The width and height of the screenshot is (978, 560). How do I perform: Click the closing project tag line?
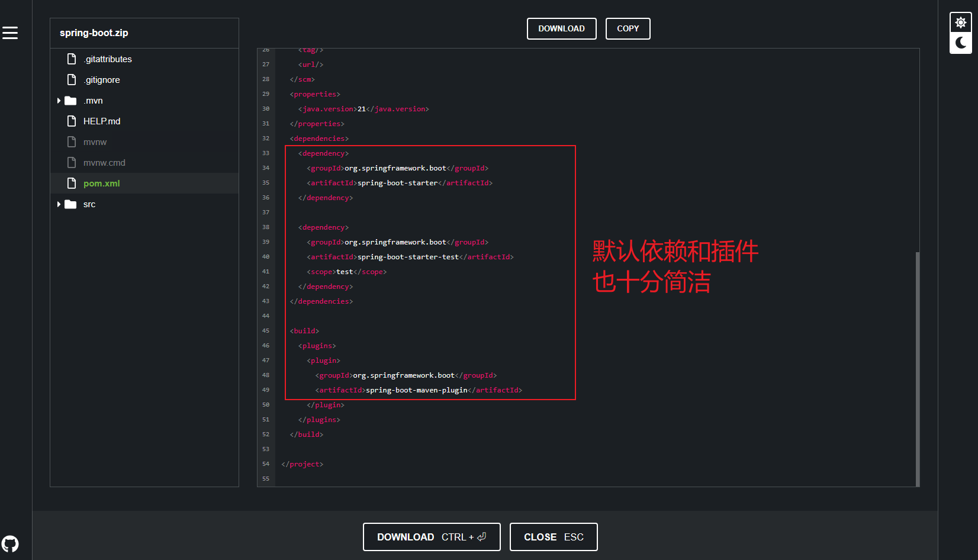[x=302, y=464]
